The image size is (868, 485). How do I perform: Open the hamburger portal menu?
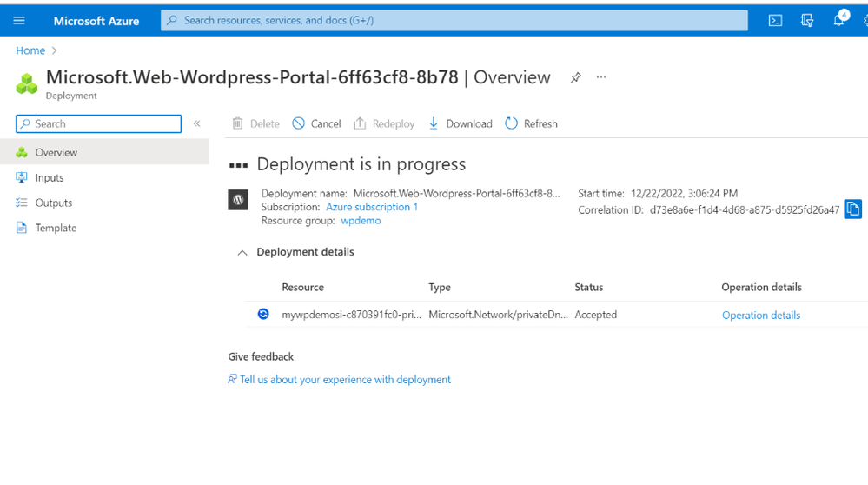[x=19, y=21]
